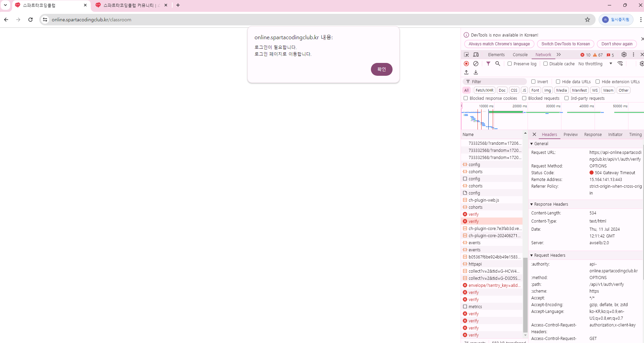Check Blocked response cookies
Screen dimensions: 644x343
pyautogui.click(x=466, y=98)
